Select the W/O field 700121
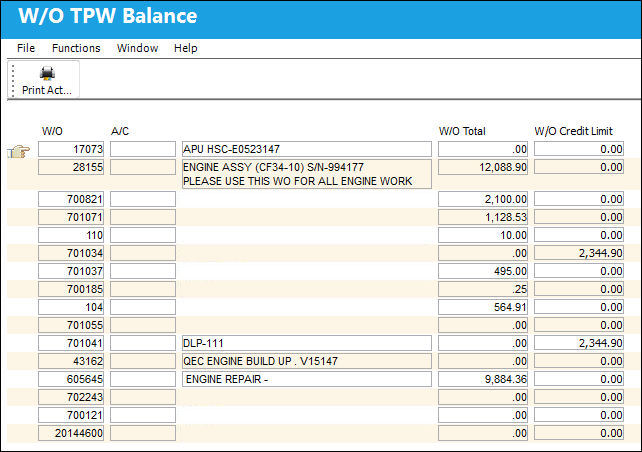The image size is (642, 452). pyautogui.click(x=71, y=415)
